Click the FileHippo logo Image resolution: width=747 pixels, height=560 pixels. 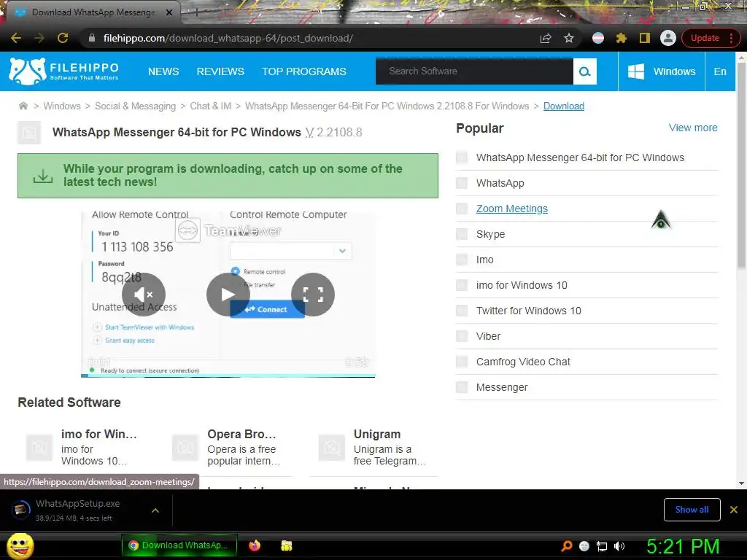pos(64,71)
